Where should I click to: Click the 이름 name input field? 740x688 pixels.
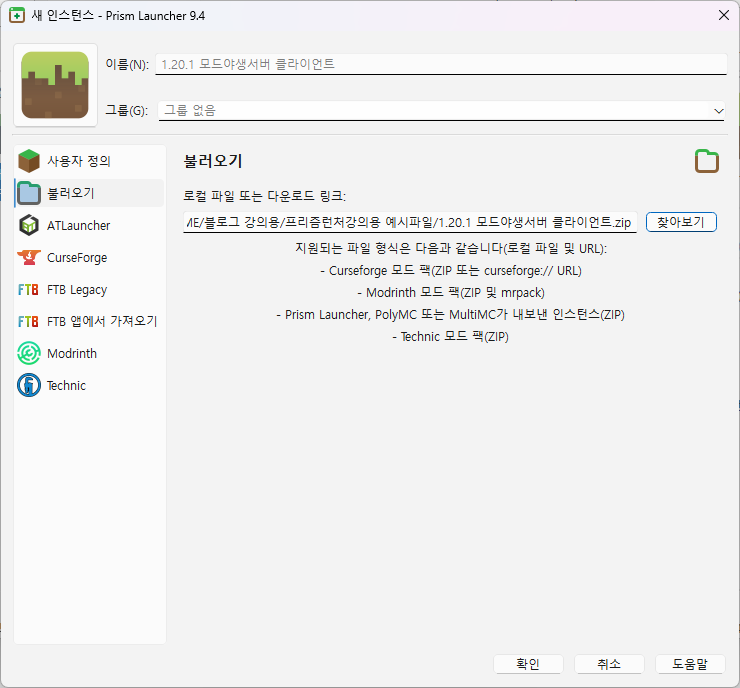[x=441, y=64]
